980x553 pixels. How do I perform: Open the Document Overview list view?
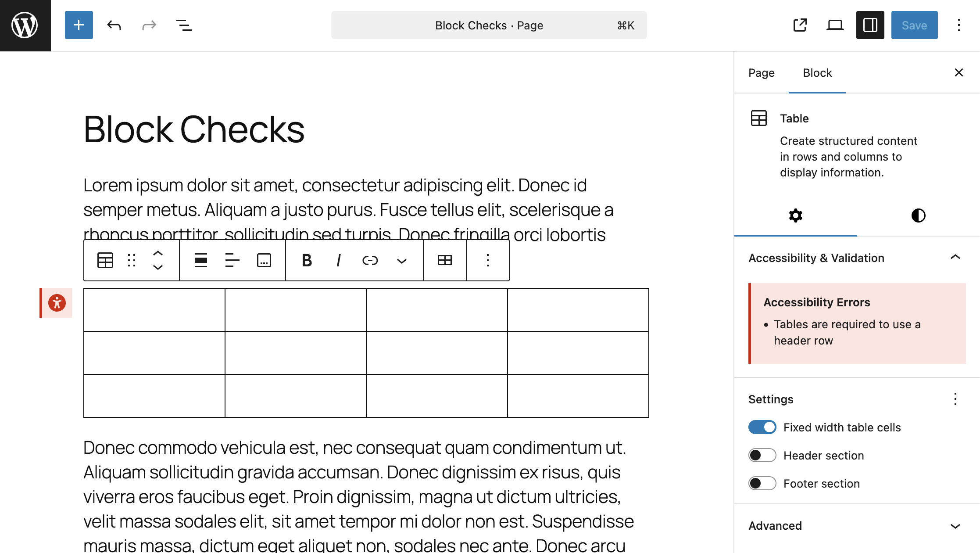(184, 25)
